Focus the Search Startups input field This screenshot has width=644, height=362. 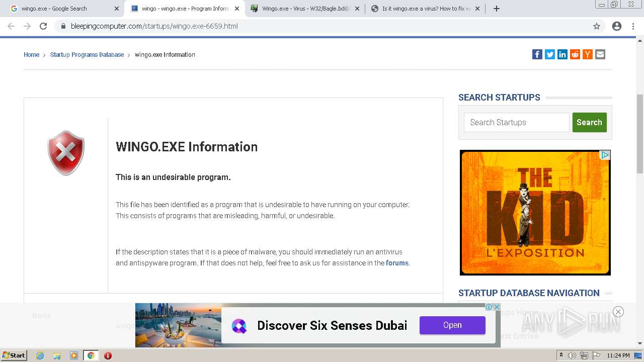516,122
